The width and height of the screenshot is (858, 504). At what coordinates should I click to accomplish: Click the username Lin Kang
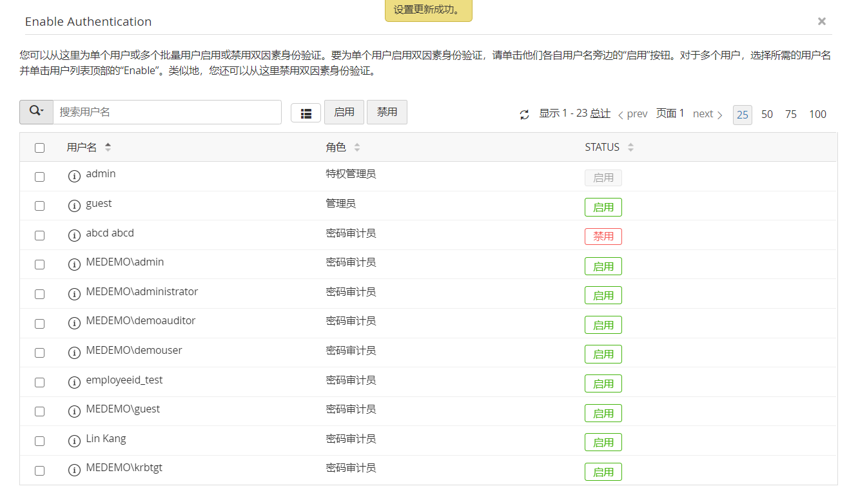click(x=106, y=438)
